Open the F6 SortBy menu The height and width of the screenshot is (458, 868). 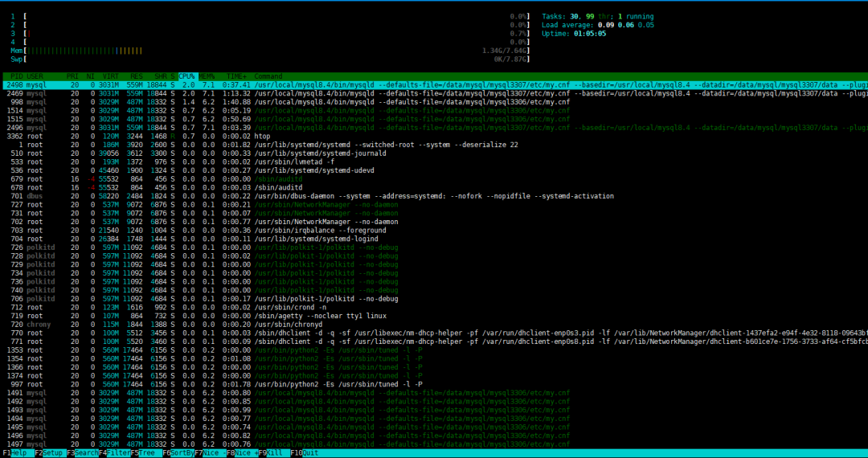click(x=178, y=453)
